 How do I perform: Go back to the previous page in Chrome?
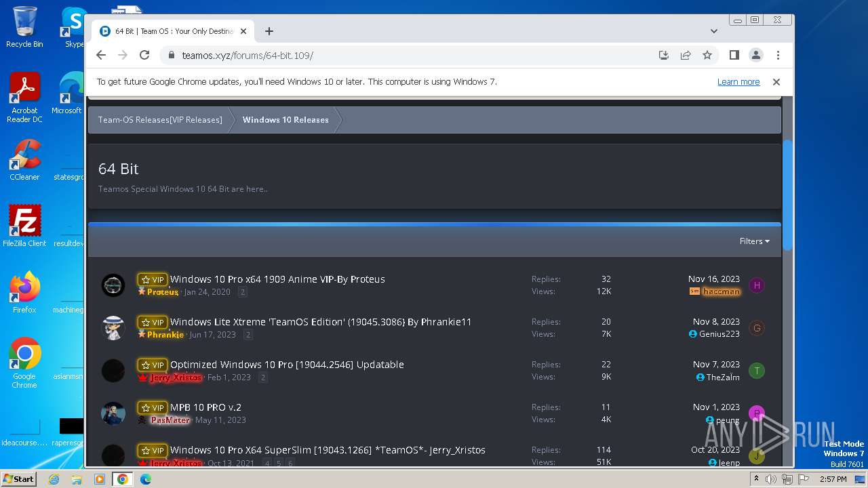click(101, 55)
